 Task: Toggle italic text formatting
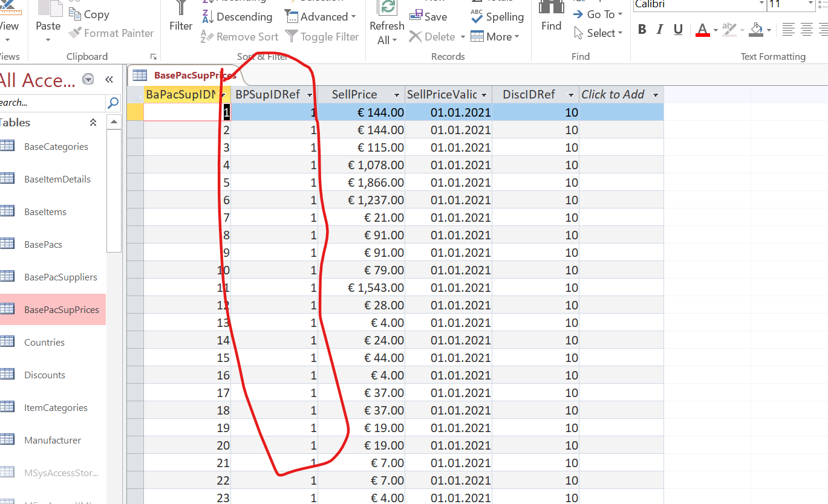(659, 29)
